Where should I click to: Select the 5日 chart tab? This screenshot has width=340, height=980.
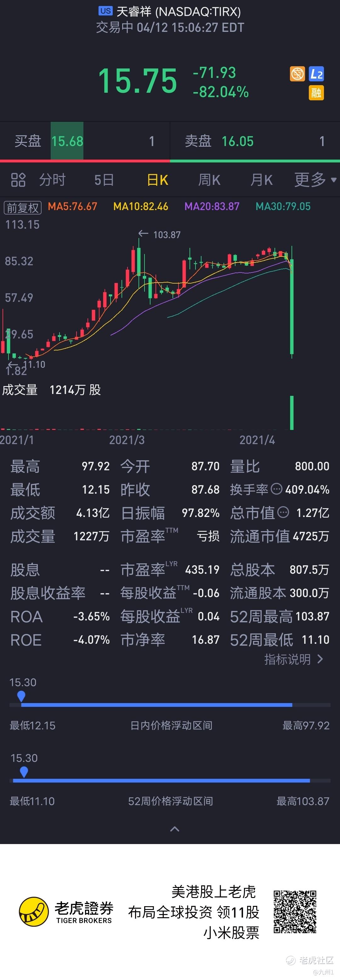pos(104,179)
